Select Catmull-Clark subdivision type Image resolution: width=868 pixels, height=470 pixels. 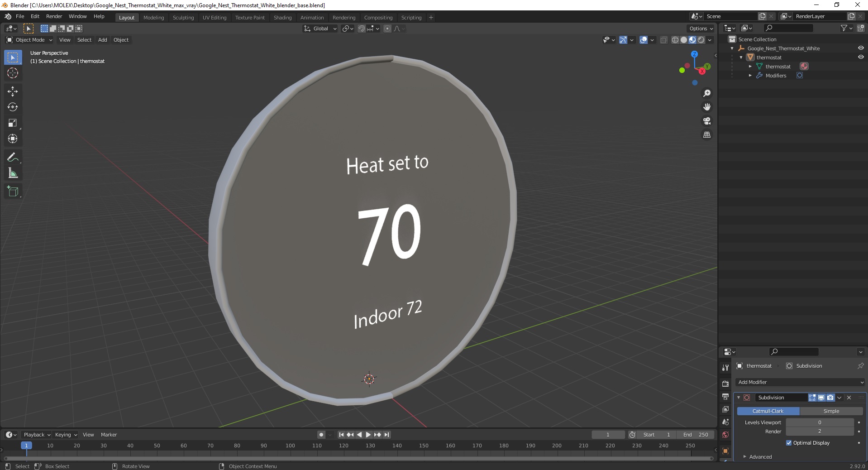click(x=768, y=411)
